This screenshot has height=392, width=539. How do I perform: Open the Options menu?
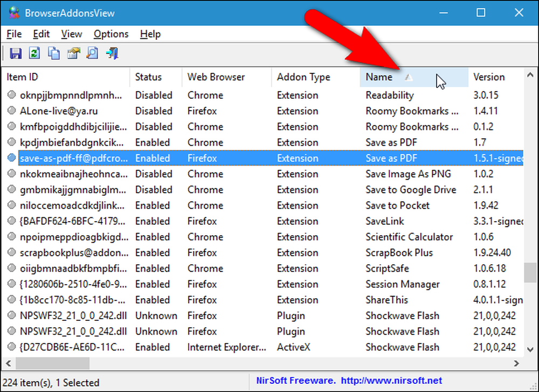(111, 34)
